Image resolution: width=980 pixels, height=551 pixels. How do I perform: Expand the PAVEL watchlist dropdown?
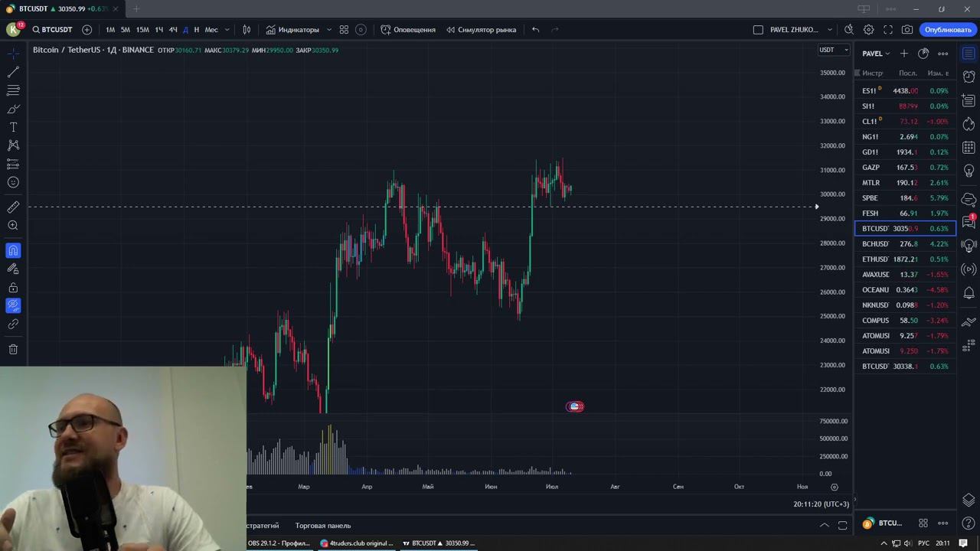pyautogui.click(x=876, y=54)
